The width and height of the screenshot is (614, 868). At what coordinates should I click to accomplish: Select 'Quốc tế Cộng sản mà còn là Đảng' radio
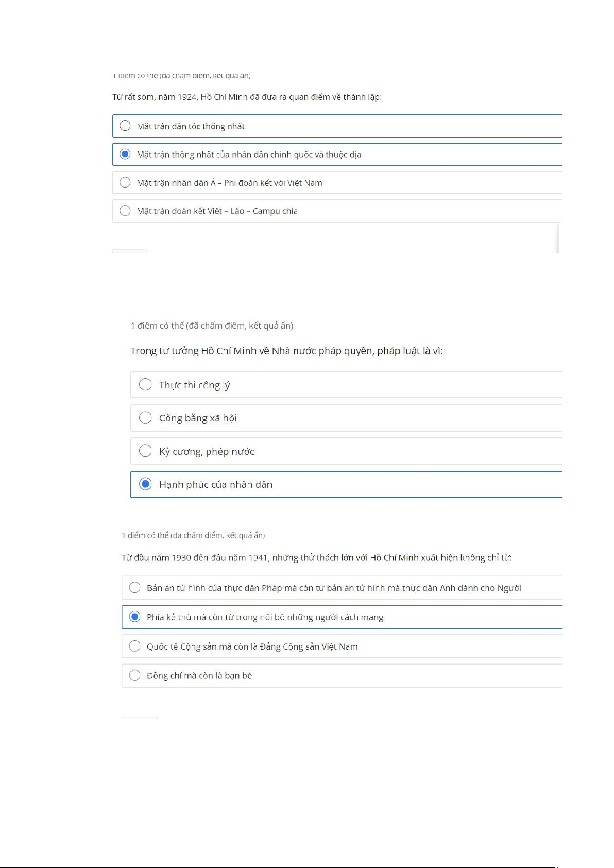point(134,646)
